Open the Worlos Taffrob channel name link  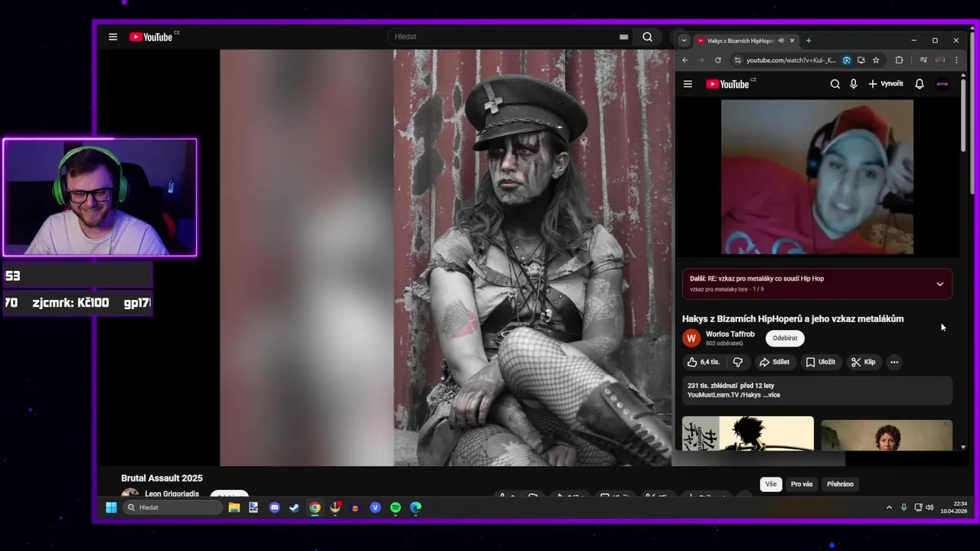pos(730,334)
